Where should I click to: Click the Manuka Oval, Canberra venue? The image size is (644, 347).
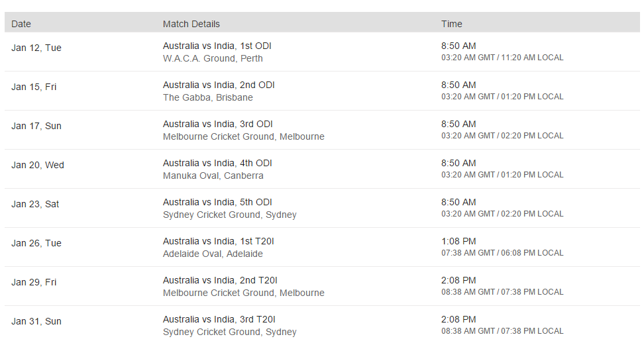tap(213, 175)
